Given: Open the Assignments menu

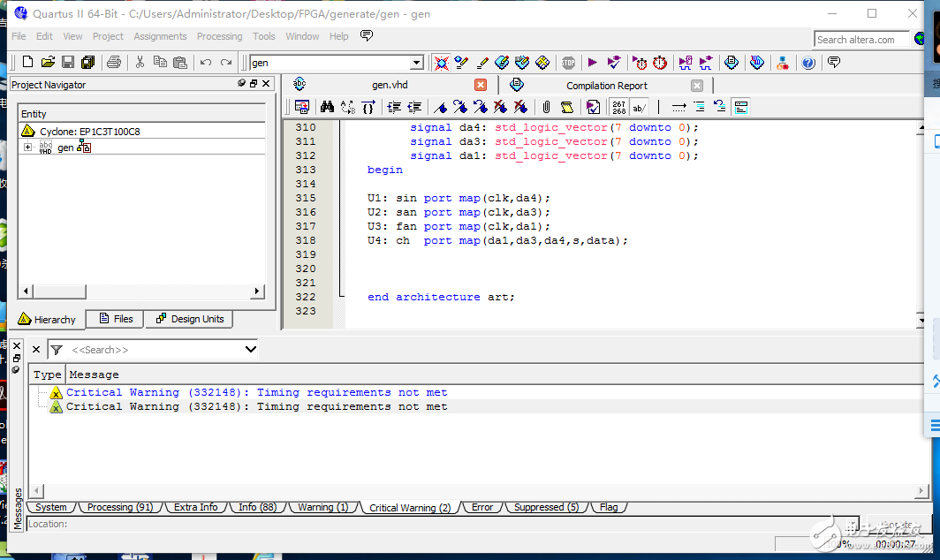Looking at the screenshot, I should coord(160,36).
